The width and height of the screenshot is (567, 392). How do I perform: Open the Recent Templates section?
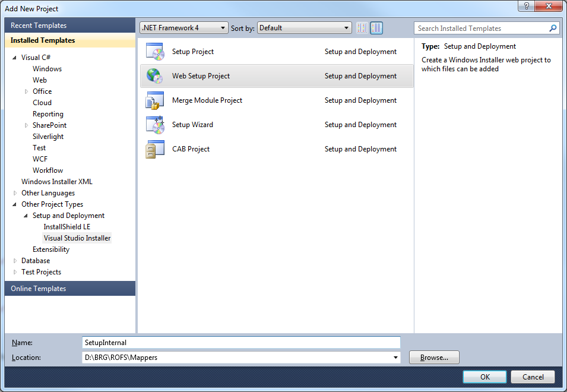tap(70, 26)
